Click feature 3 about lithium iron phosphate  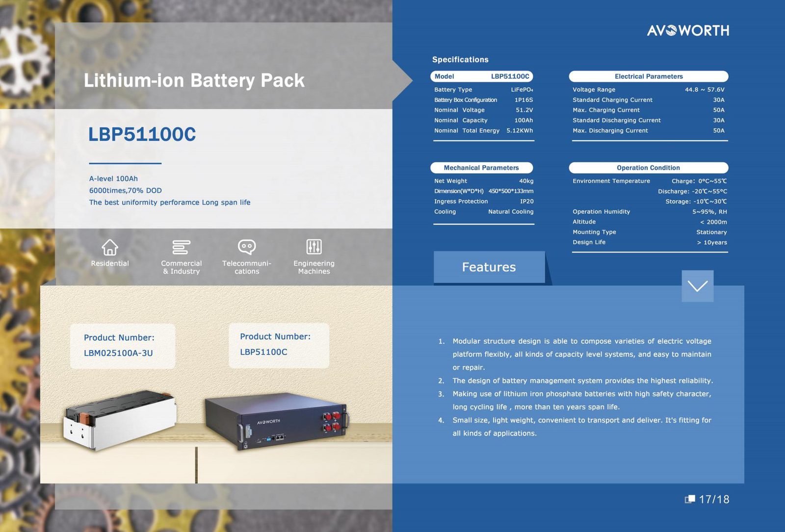tap(575, 401)
